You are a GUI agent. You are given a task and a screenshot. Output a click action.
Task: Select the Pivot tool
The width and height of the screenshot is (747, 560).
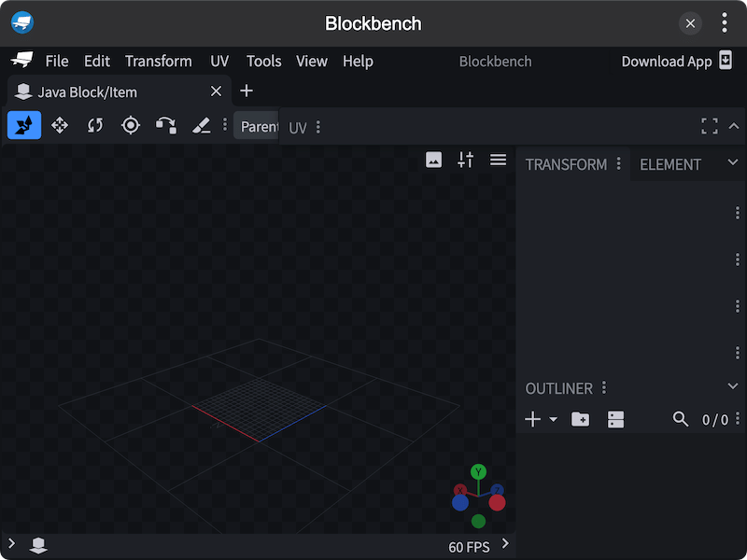pos(131,125)
